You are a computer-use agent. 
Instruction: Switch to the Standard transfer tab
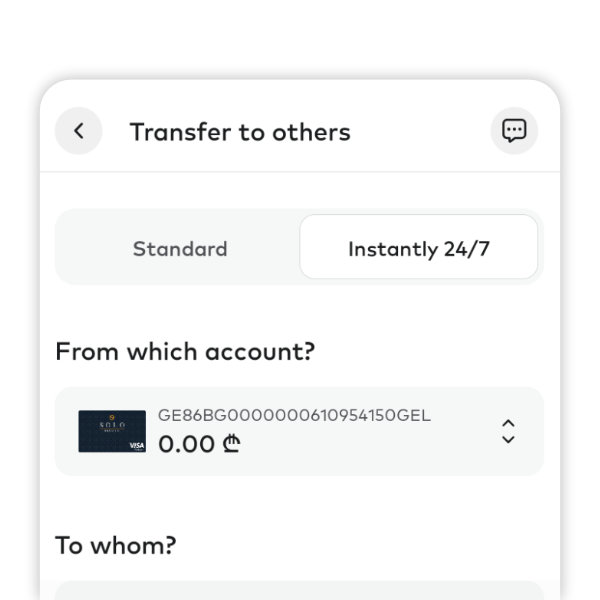pos(180,249)
